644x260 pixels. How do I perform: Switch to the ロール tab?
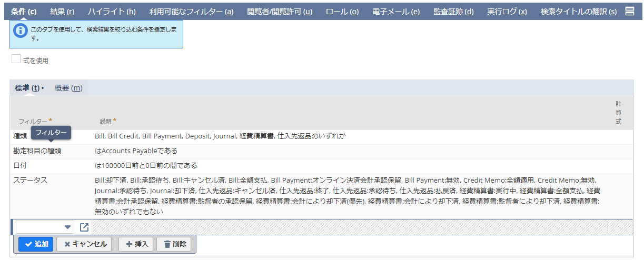342,11
